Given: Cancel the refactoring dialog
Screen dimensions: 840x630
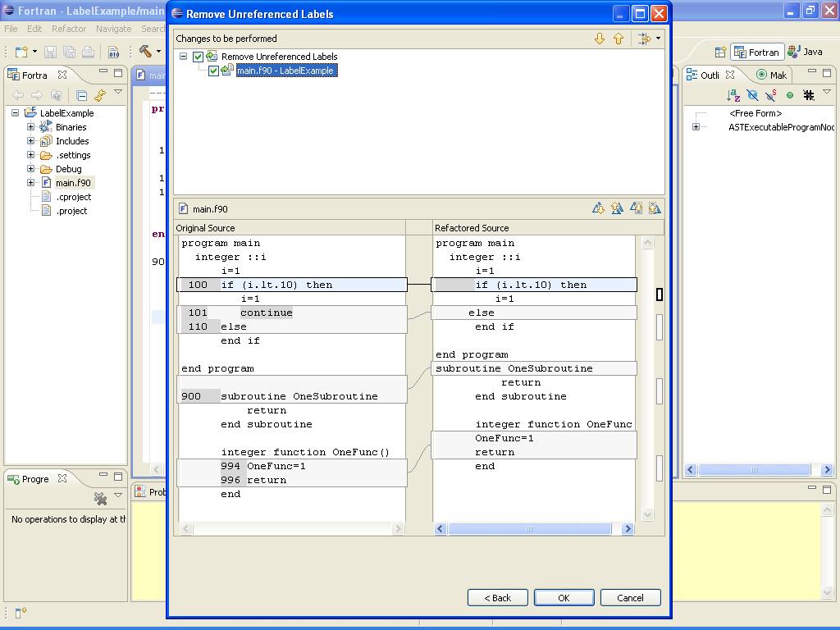Looking at the screenshot, I should click(631, 598).
